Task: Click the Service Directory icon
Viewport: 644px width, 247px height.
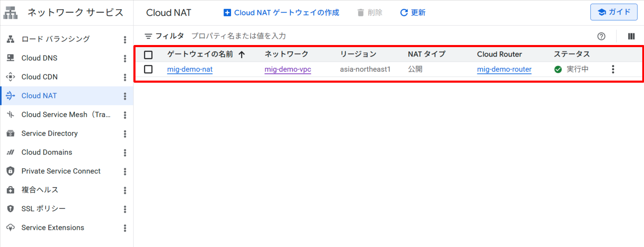Action: pyautogui.click(x=10, y=133)
